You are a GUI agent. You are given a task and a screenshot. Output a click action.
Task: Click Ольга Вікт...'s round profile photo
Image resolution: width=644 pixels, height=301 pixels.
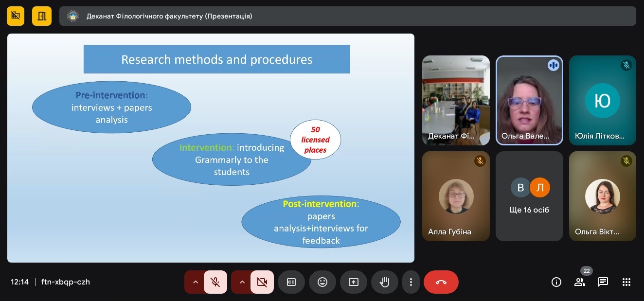pyautogui.click(x=603, y=196)
